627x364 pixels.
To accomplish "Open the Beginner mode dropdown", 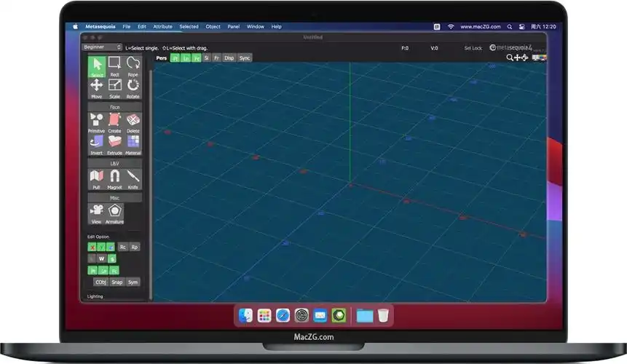I will (x=103, y=47).
